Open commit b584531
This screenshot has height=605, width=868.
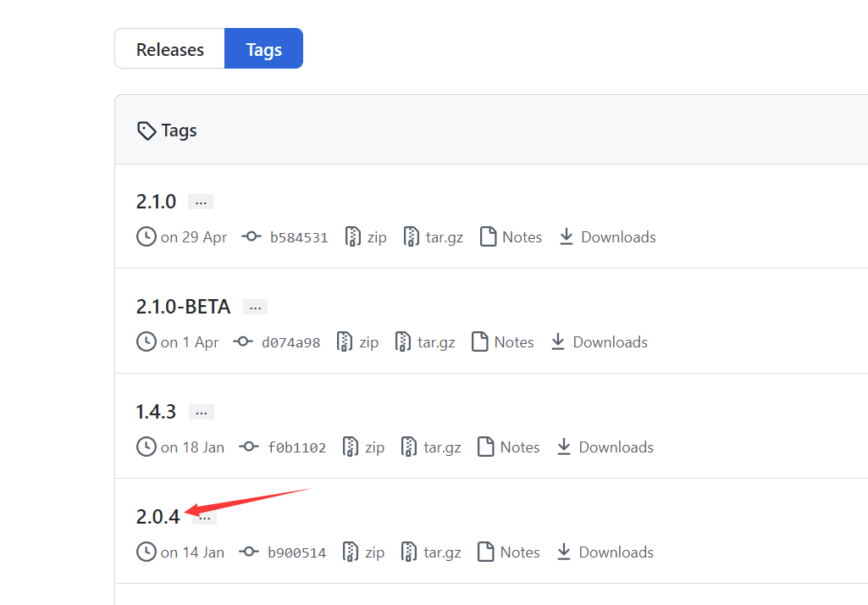click(x=299, y=237)
